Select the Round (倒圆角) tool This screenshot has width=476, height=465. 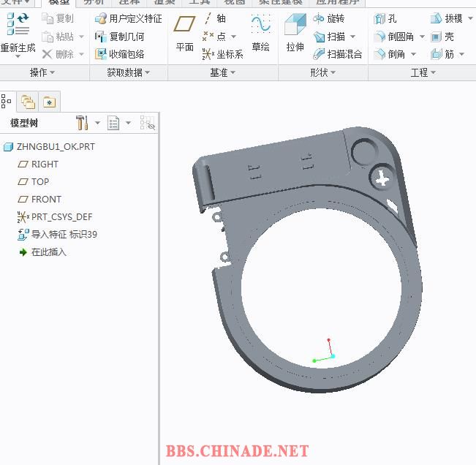tap(393, 37)
